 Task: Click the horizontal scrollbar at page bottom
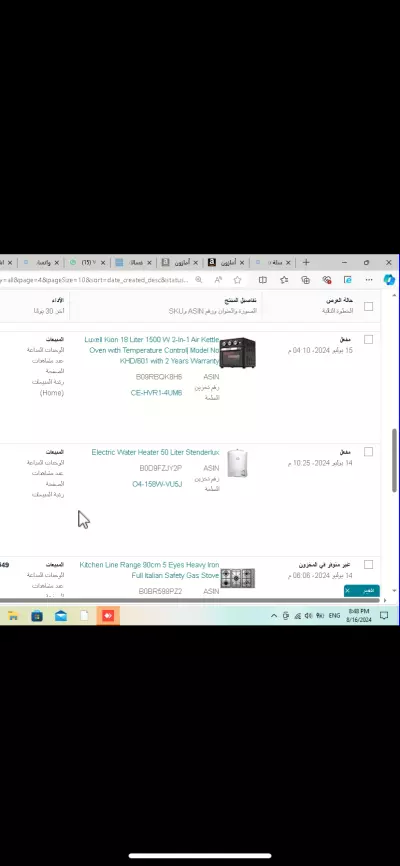[x=190, y=600]
